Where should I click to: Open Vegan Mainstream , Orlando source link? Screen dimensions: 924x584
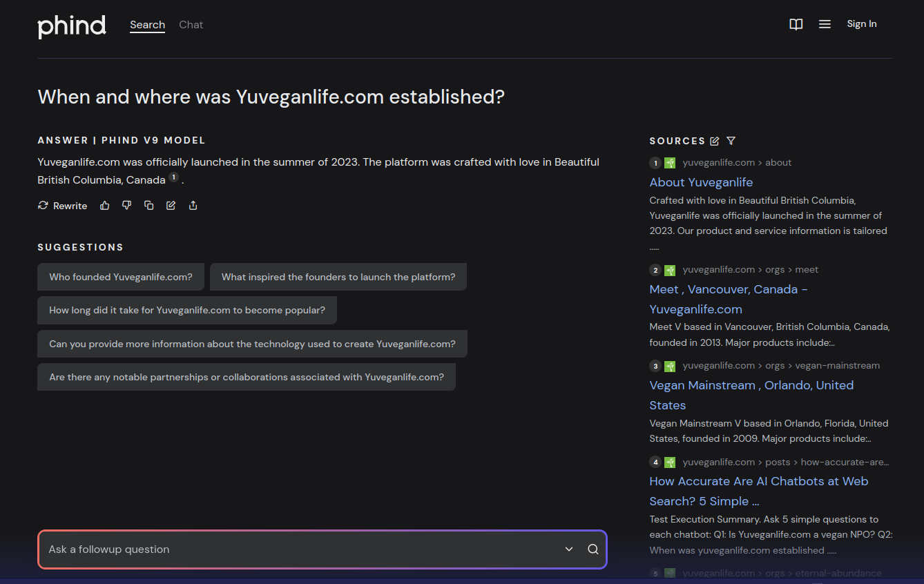(751, 395)
